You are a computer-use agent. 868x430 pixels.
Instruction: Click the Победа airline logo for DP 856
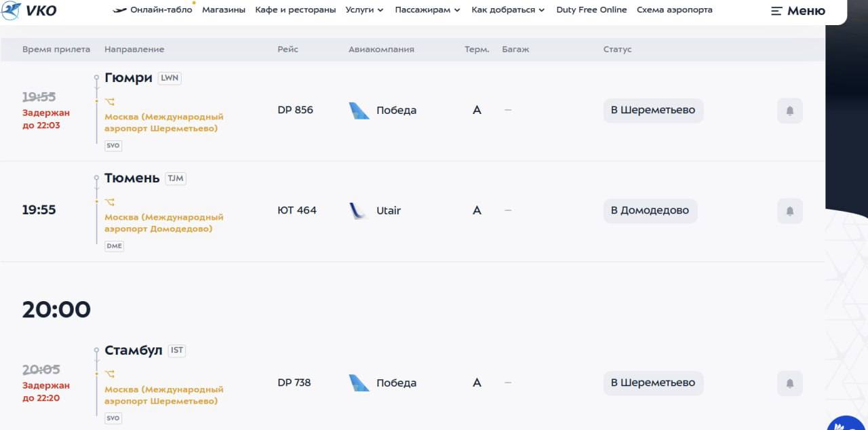click(359, 111)
